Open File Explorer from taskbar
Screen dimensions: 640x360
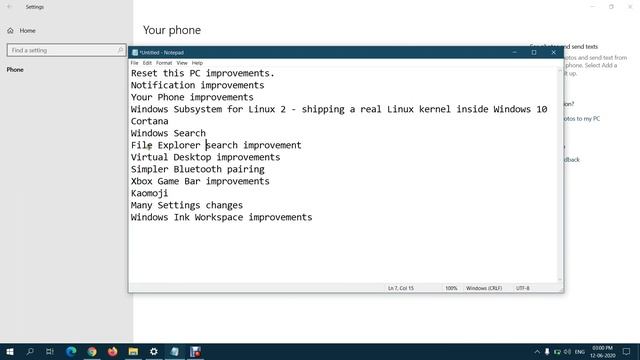tap(133, 351)
